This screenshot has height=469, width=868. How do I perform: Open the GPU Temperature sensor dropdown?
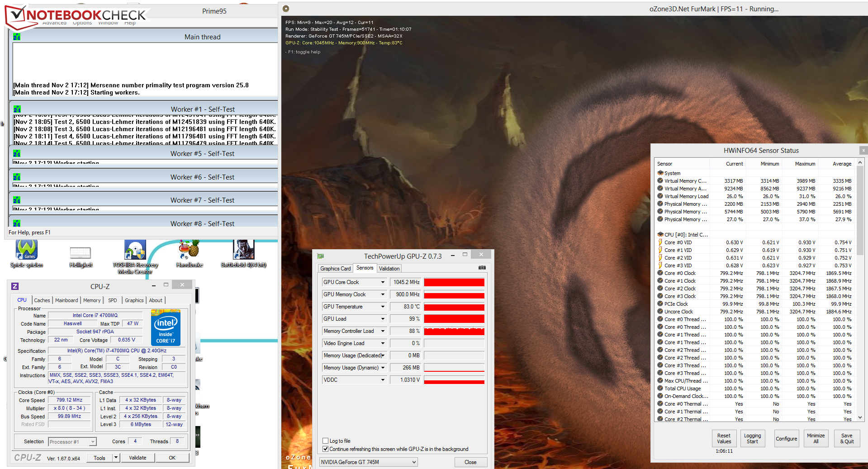tap(383, 307)
